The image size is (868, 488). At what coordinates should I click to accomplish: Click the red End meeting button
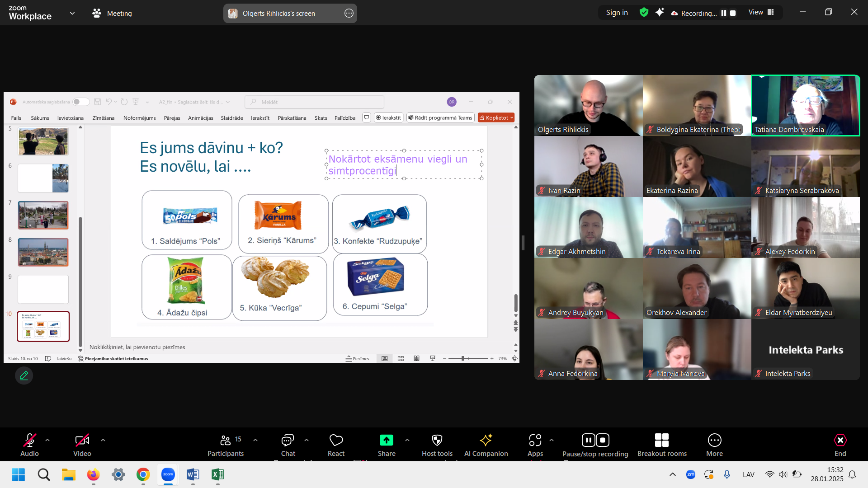pos(840,445)
